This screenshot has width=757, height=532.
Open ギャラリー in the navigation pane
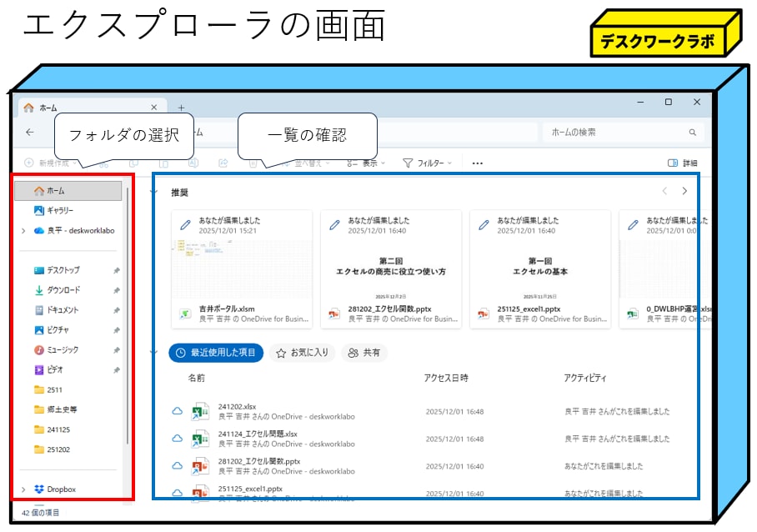point(53,210)
